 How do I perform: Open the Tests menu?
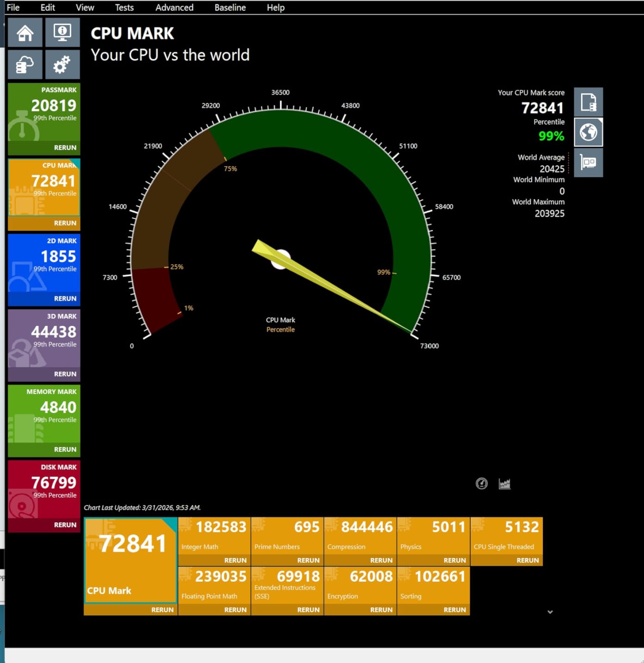click(124, 7)
